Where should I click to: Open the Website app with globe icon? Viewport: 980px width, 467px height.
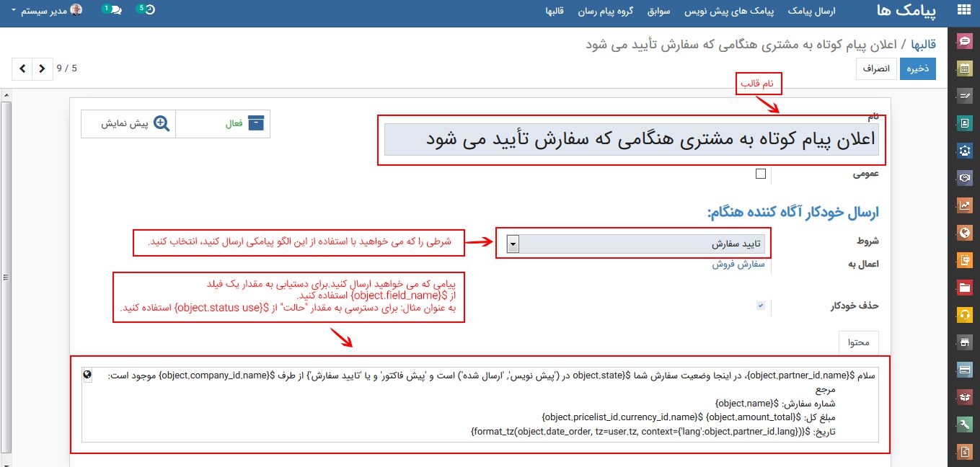click(x=964, y=233)
